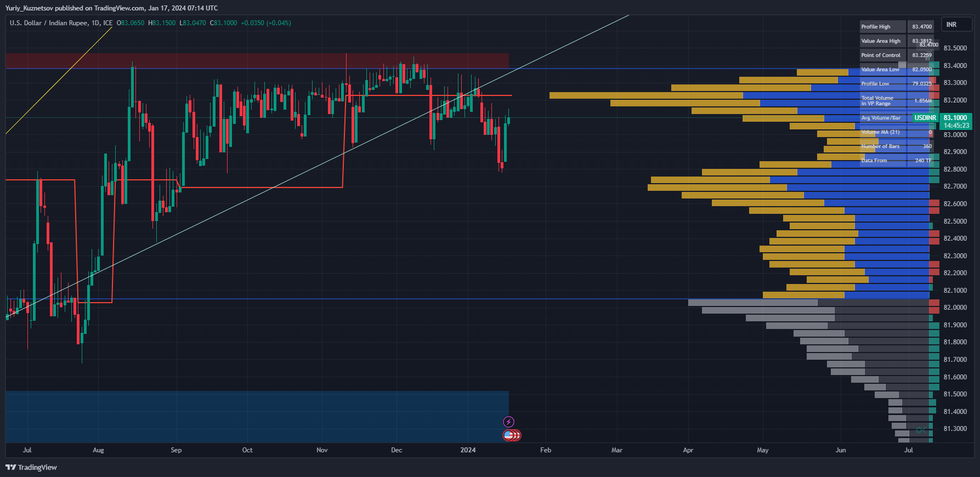Click the 81.3000 price axis label
980x477 pixels.
pos(955,429)
